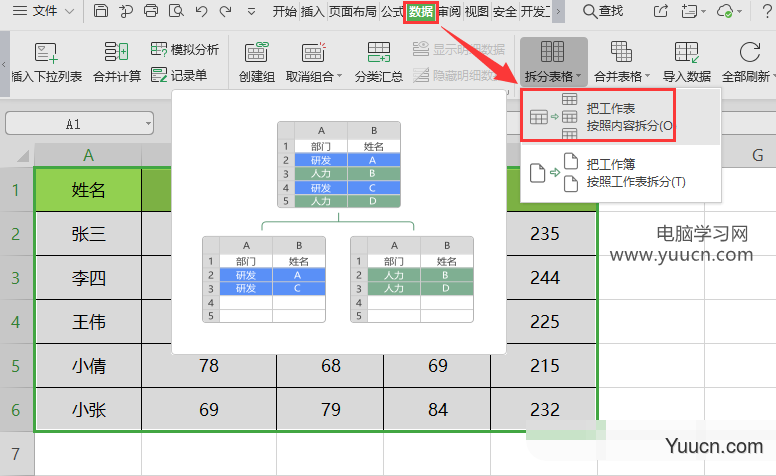Switch to the 审阅 tab
The width and height of the screenshot is (776, 476).
[449, 11]
